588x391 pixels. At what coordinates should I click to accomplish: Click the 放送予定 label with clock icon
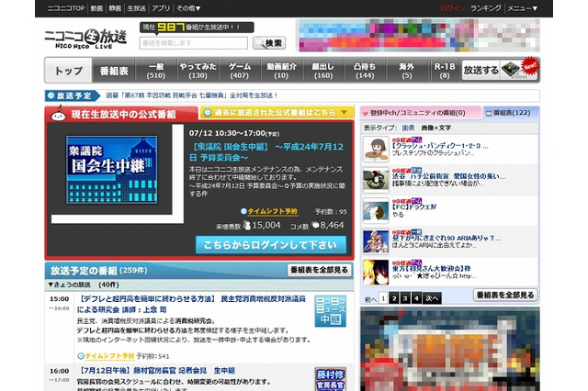coord(73,95)
